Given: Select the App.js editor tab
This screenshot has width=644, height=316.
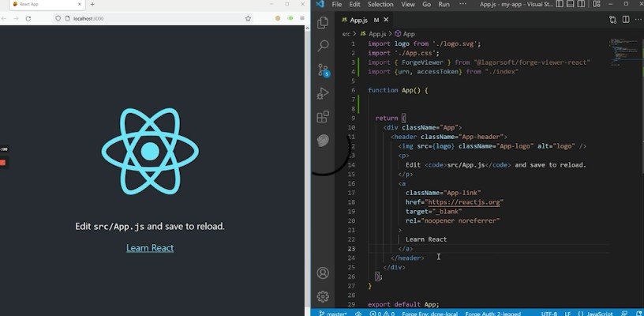Looking at the screenshot, I should 365,20.
